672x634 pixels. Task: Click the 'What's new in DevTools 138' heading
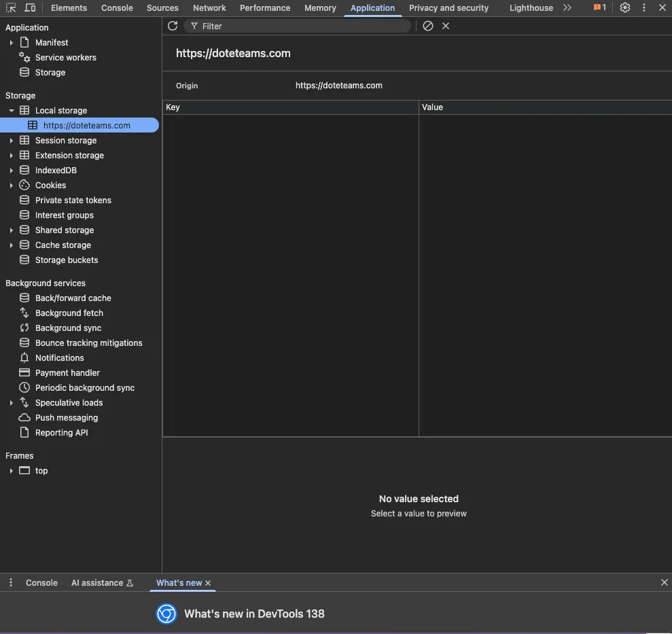coord(254,614)
